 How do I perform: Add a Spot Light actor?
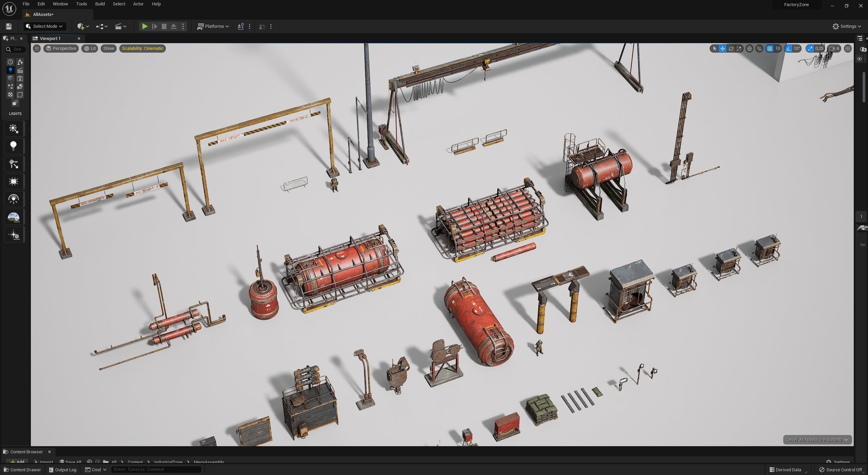click(x=14, y=164)
